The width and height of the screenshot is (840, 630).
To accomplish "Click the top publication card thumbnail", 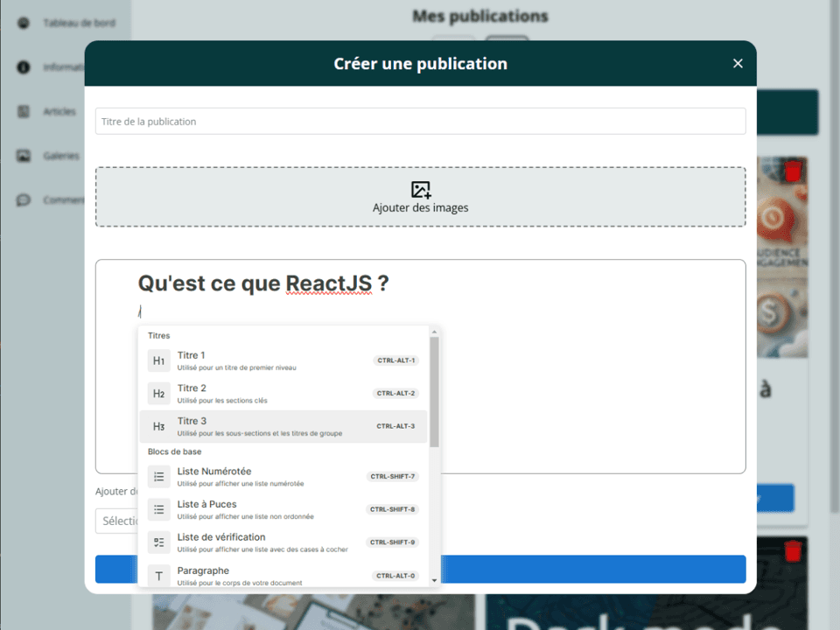I will click(782, 257).
